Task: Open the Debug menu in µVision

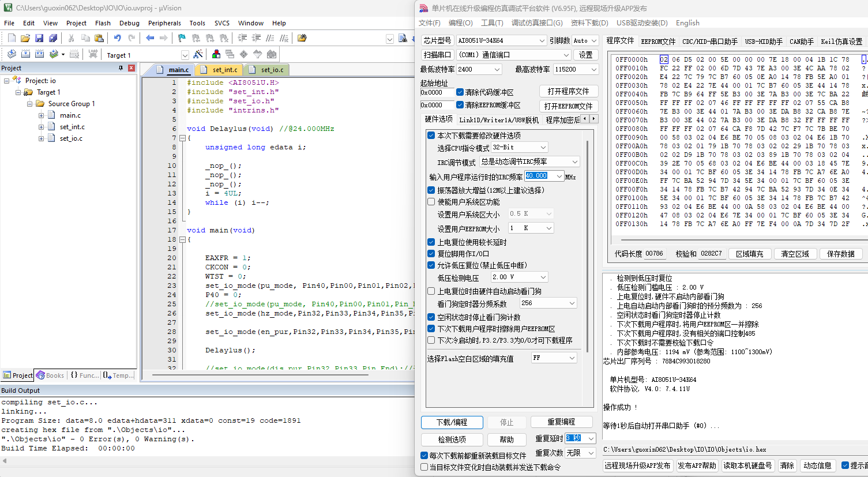Action: click(x=129, y=23)
